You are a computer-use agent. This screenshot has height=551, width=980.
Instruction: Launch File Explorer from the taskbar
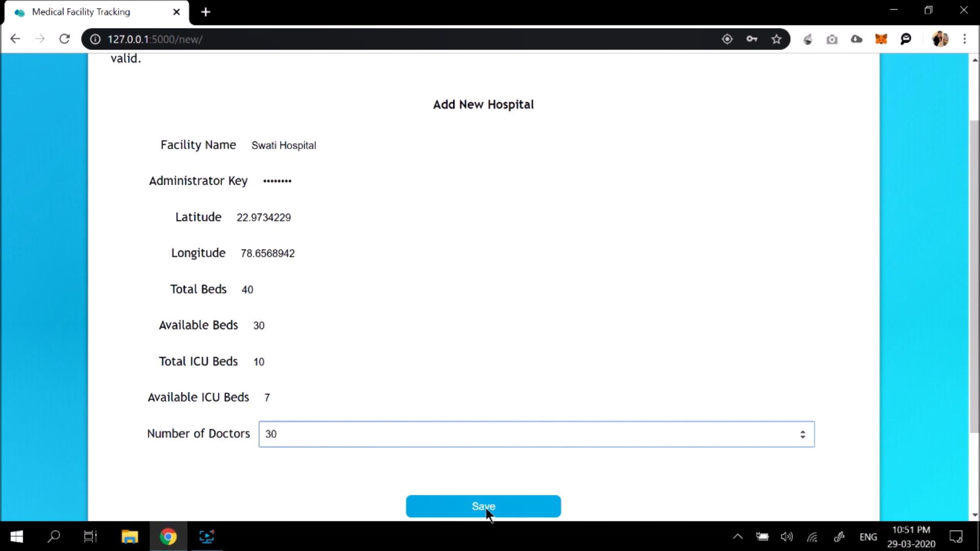130,536
